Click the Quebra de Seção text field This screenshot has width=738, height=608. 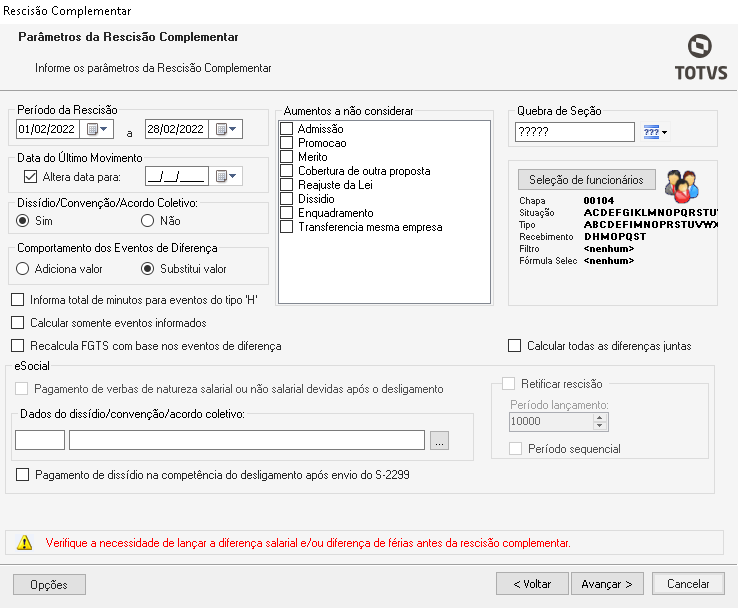[x=575, y=132]
